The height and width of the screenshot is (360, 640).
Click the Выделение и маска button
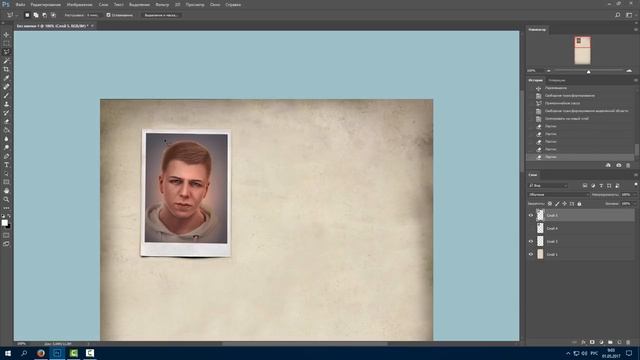pyautogui.click(x=161, y=15)
